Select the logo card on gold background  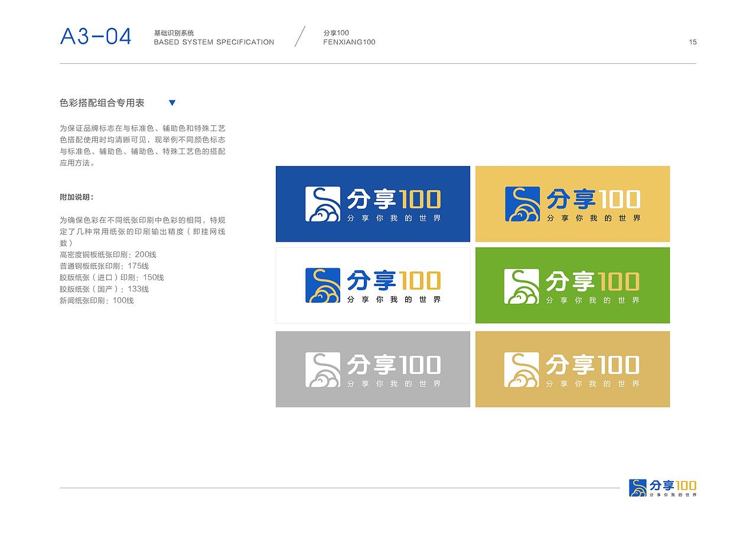tap(572, 369)
